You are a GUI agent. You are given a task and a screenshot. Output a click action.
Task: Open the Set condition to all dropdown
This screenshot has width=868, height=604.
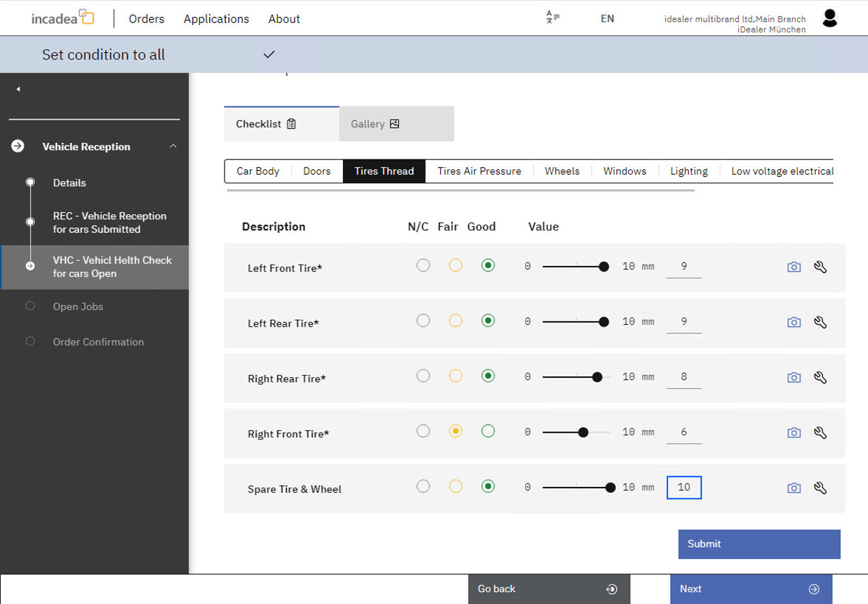pos(269,54)
